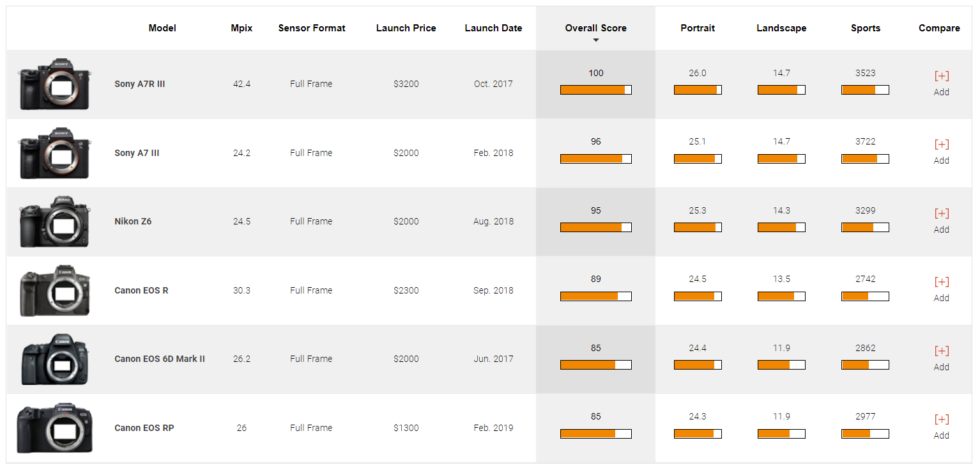
Task: Open Canon EOS 6D Mark II link
Action: tap(159, 359)
